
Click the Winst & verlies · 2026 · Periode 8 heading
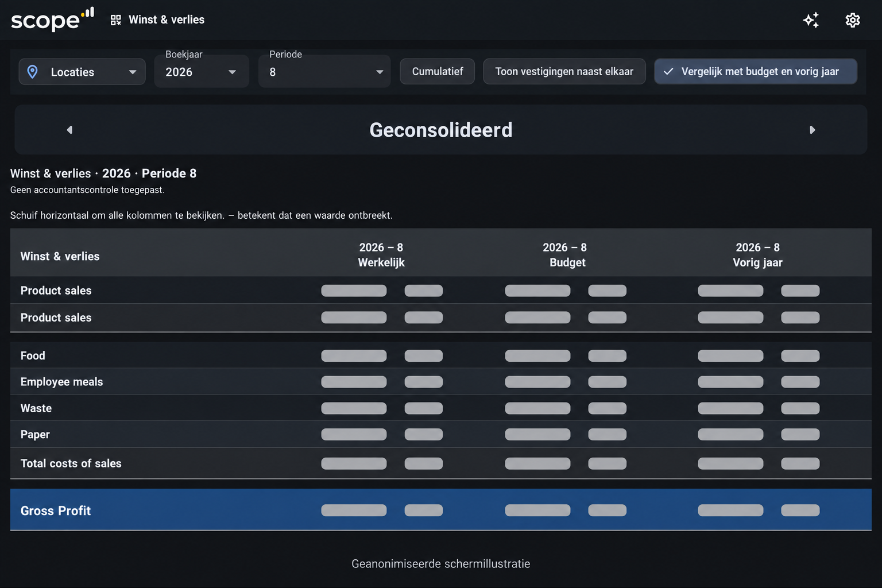103,173
